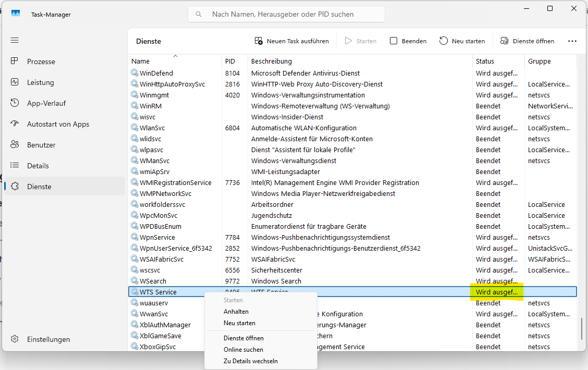The image size is (588, 370).
Task: Click Neuen Task ausführen button
Action: (291, 41)
